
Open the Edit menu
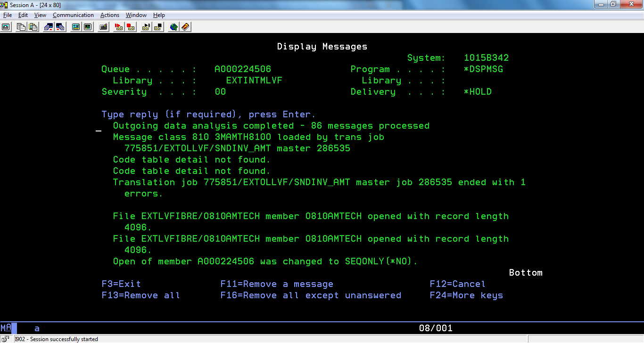[x=23, y=15]
